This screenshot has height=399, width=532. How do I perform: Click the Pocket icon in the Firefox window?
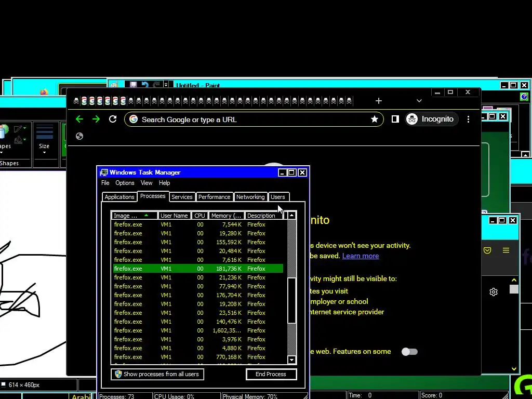487,250
